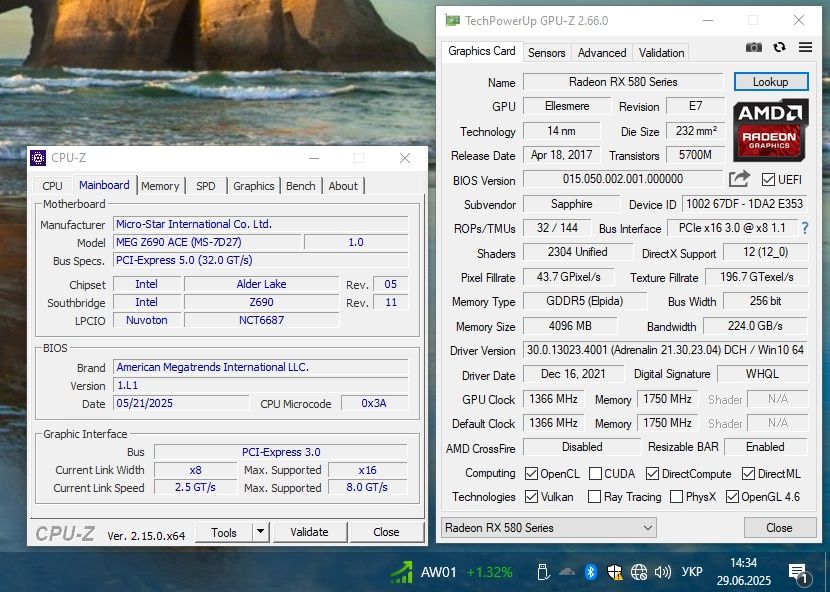Click the BIOS export share icon
The width and height of the screenshot is (830, 592).
pos(739,179)
